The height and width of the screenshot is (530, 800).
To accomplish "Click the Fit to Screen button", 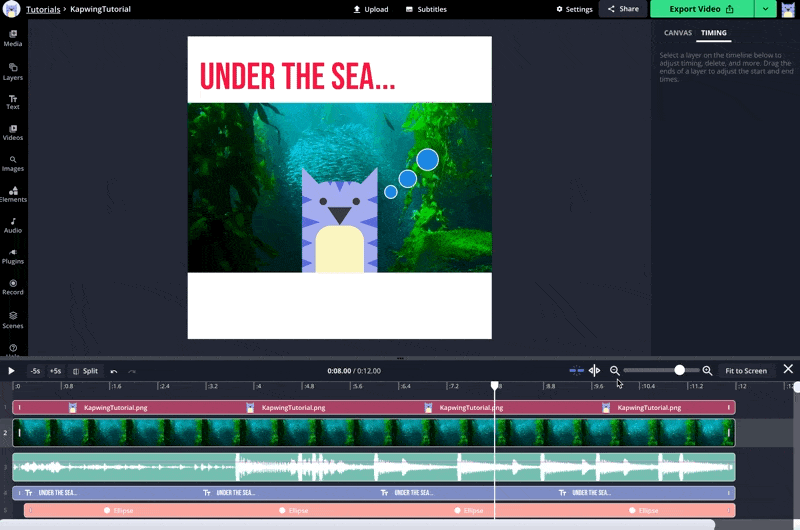I will (x=746, y=371).
